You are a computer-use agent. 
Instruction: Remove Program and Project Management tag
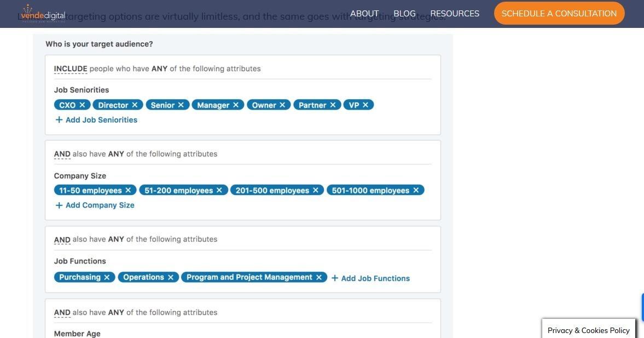click(319, 277)
